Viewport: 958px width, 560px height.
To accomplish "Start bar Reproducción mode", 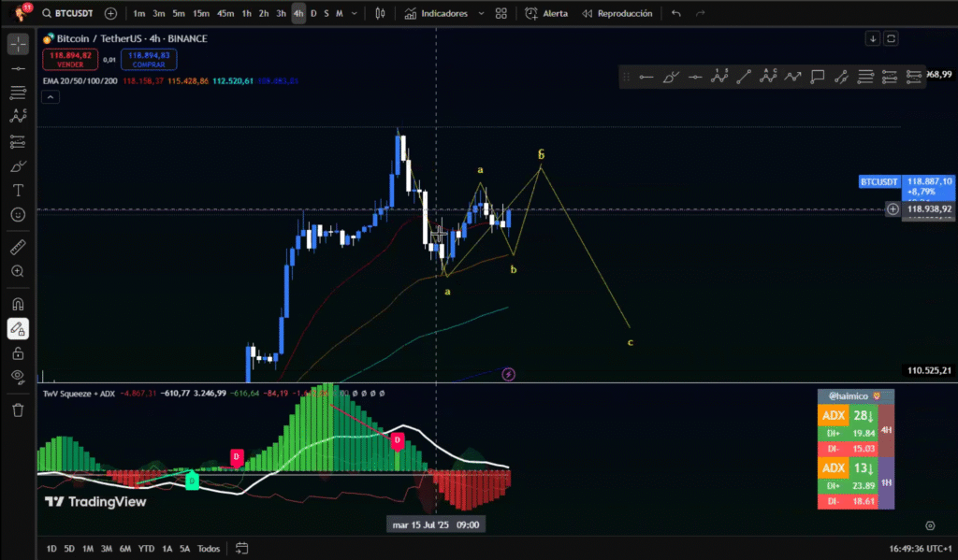I will [617, 13].
